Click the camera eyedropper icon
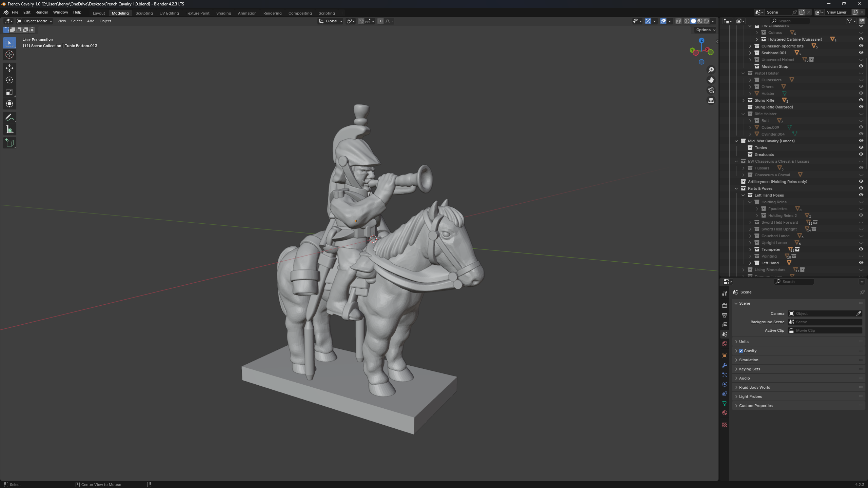This screenshot has height=488, width=868. point(859,313)
